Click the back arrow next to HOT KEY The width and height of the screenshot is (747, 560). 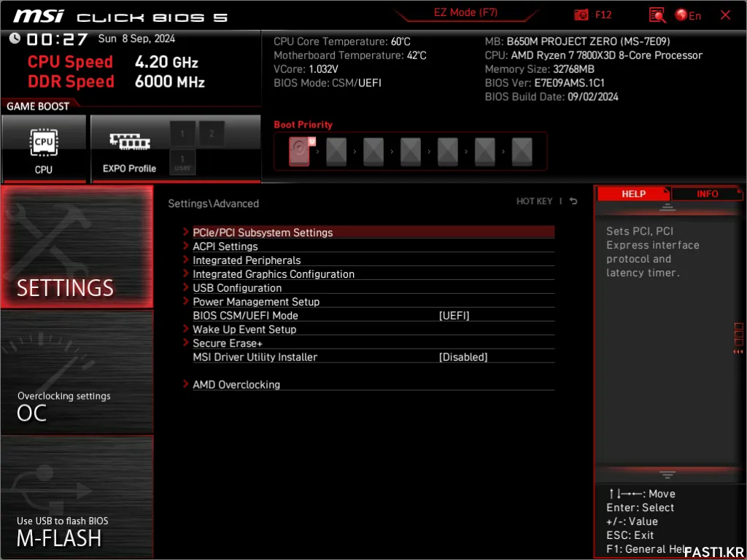[573, 201]
